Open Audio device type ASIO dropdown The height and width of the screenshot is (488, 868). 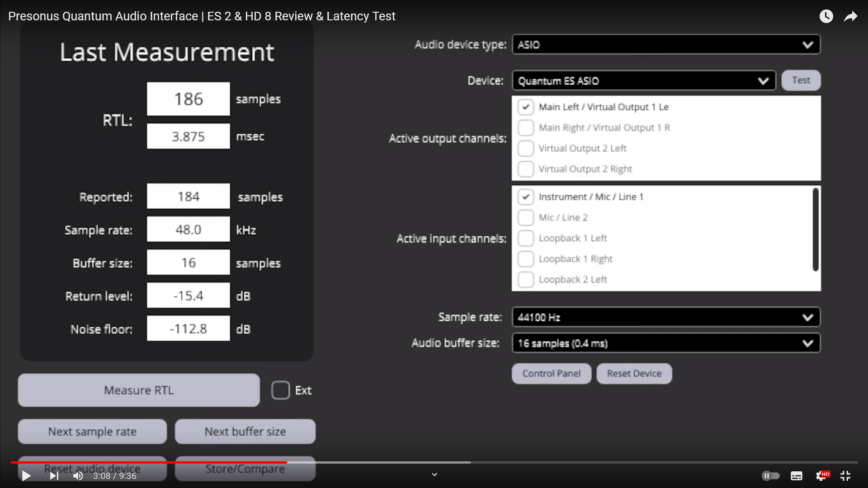(x=666, y=45)
